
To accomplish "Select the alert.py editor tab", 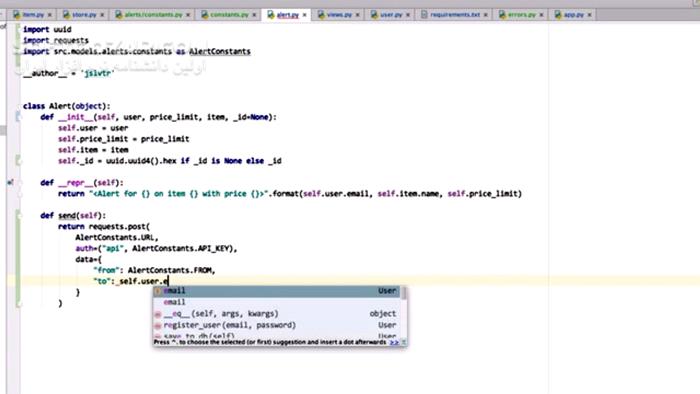I will click(x=287, y=15).
